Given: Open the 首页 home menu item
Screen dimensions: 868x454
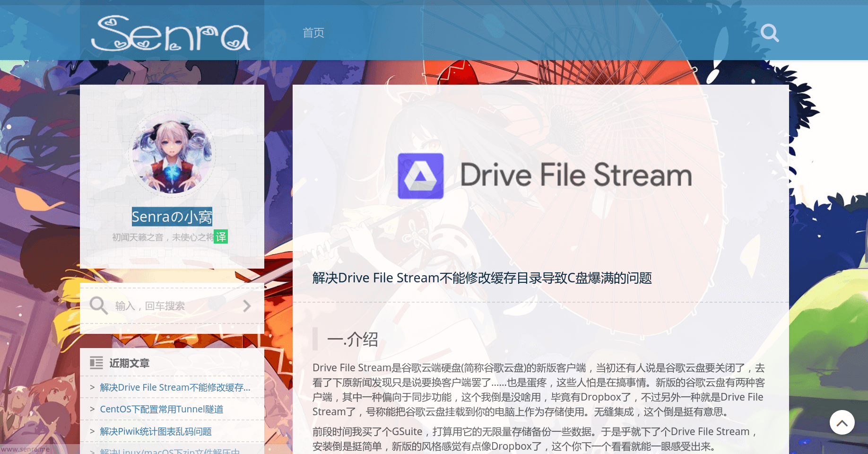Looking at the screenshot, I should [313, 33].
